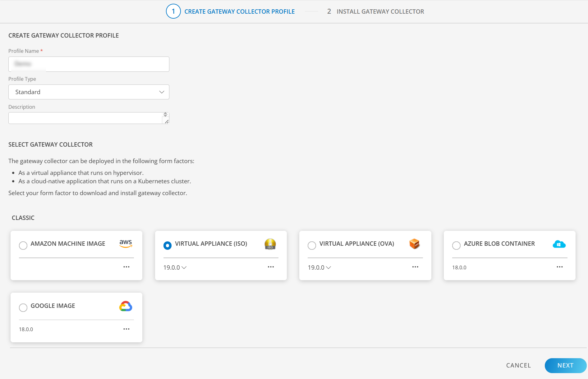This screenshot has width=588, height=379.
Task: Click the CANCEL button
Action: click(518, 365)
